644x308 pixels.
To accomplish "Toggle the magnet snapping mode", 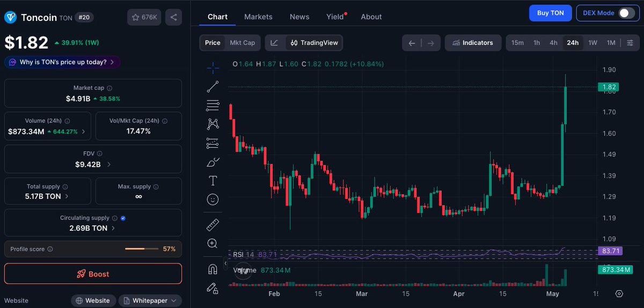I will 213,269.
